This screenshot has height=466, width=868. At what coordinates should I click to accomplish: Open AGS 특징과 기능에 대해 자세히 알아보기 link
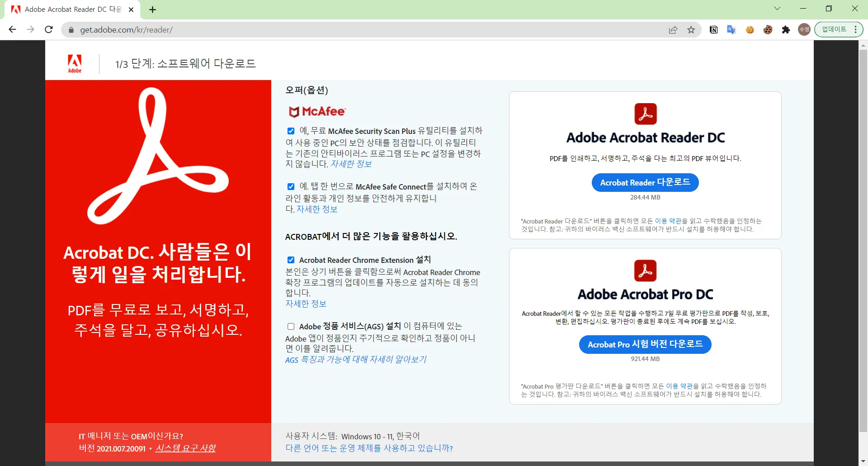point(356,359)
